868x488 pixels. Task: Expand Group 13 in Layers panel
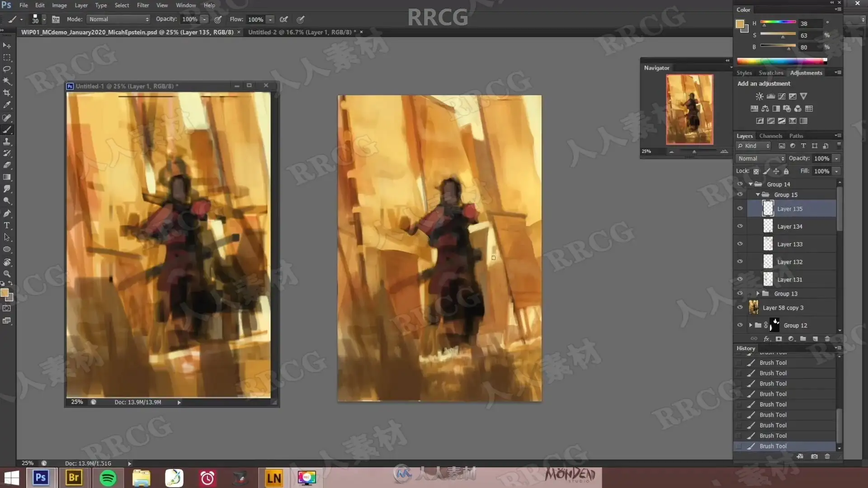758,294
